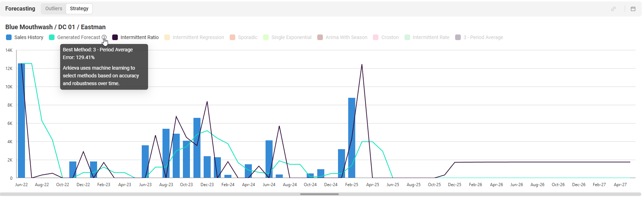Image resolution: width=644 pixels, height=197 pixels.
Task: Switch to the Outliers tab
Action: click(x=53, y=8)
